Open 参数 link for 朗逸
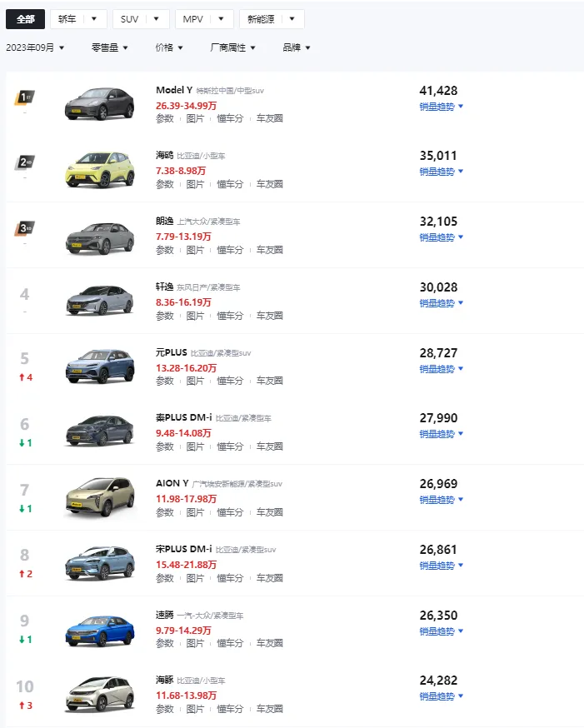 [x=165, y=250]
